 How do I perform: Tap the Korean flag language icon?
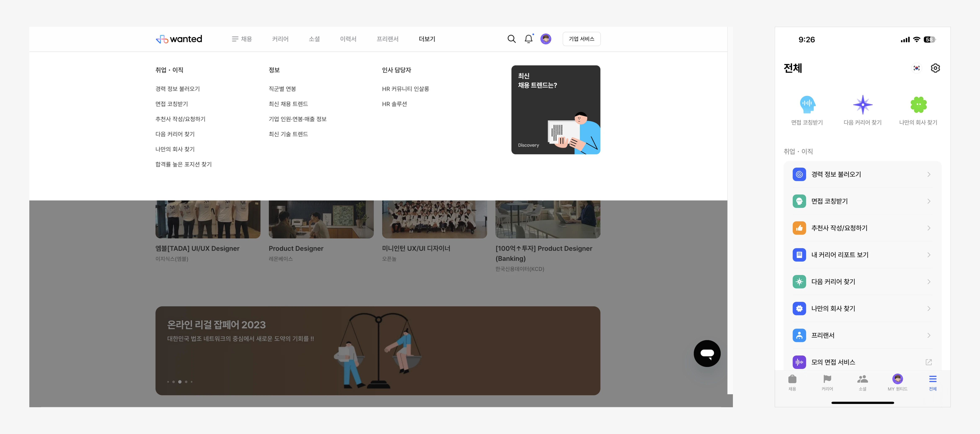tap(917, 68)
